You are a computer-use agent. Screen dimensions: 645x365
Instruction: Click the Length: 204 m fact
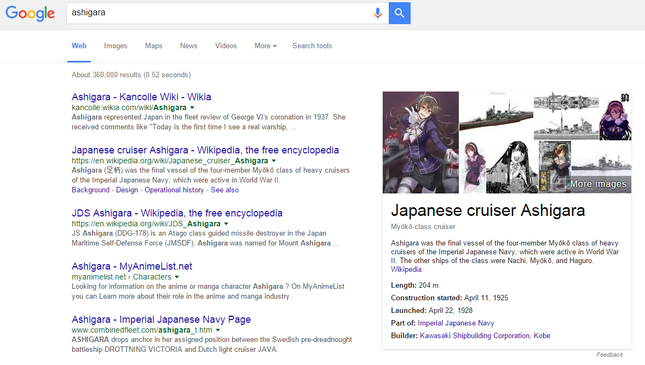[x=415, y=286]
